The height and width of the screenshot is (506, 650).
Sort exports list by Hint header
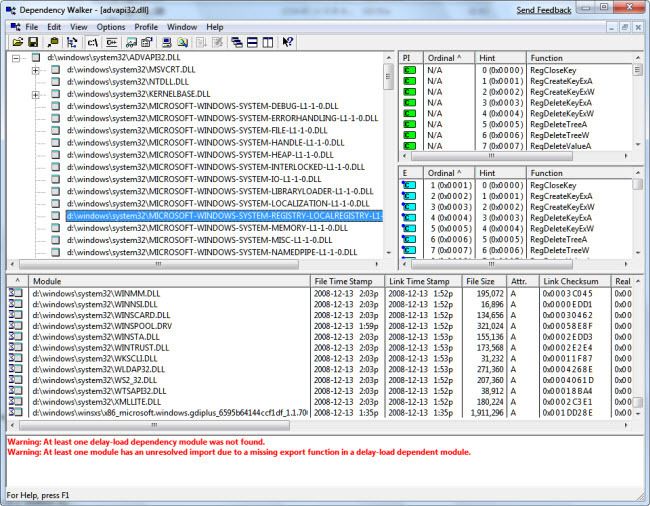tap(500, 173)
